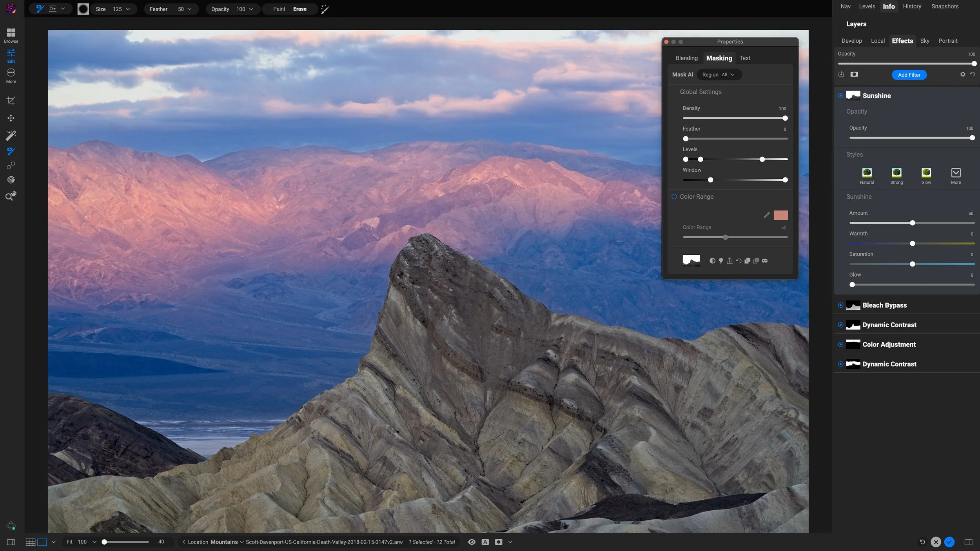Toggle visibility of the Bleach Bypass filter

(x=841, y=305)
